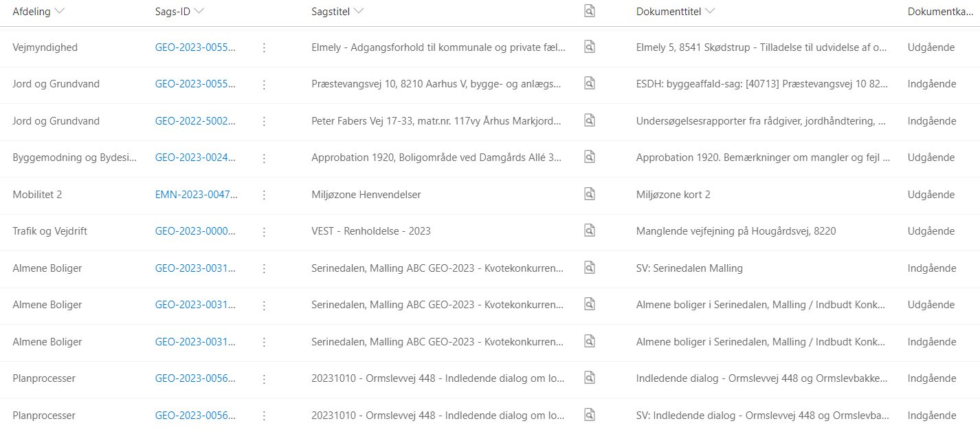
Task: Select document title Miljøzone kort 2
Action: coord(673,195)
